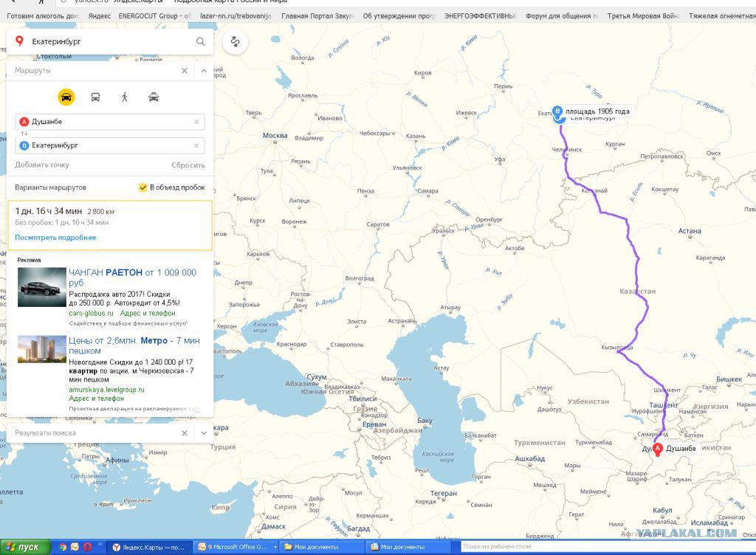Screen dimensions: 756x555
Task: Click the Chrome quick launch icon
Action: click(63, 548)
